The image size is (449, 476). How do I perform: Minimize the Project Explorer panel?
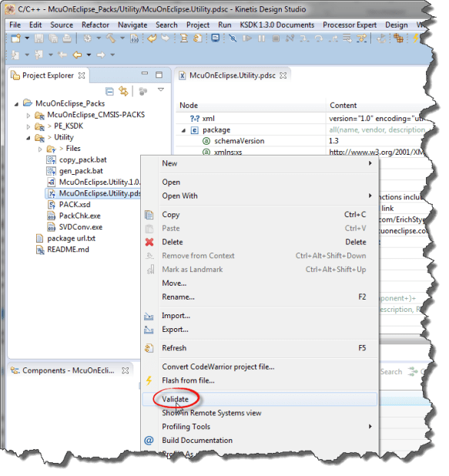(145, 74)
